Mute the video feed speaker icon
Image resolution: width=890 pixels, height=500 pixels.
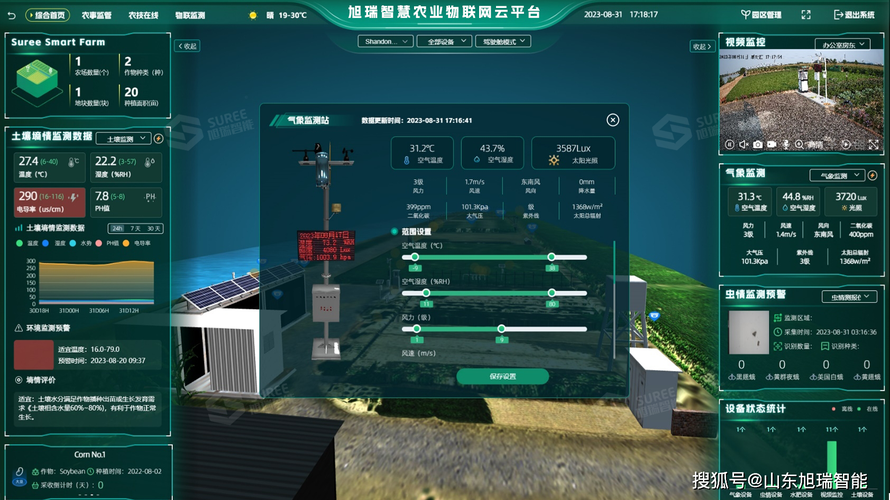744,145
